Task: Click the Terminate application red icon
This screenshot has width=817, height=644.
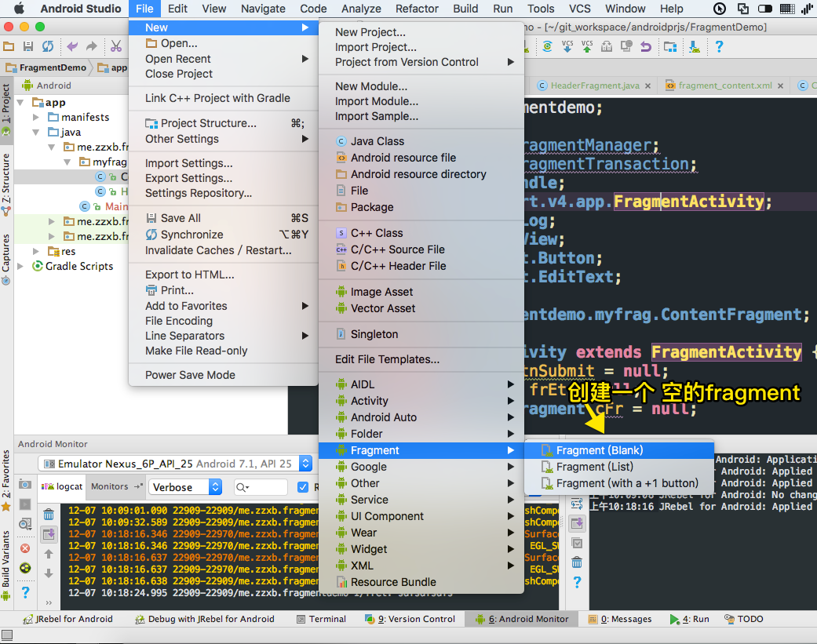Action: [x=24, y=548]
